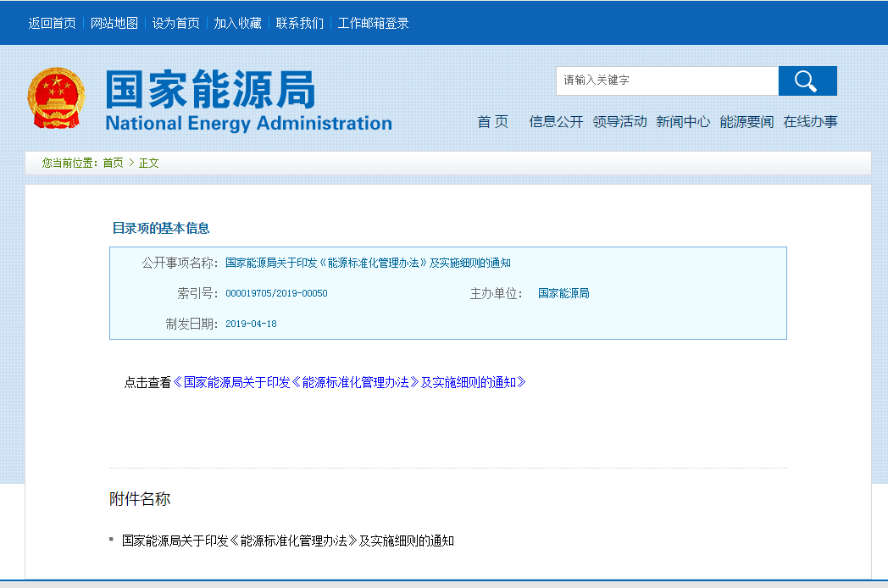
Task: Open the attachment listed under 附件名称
Action: pos(288,541)
